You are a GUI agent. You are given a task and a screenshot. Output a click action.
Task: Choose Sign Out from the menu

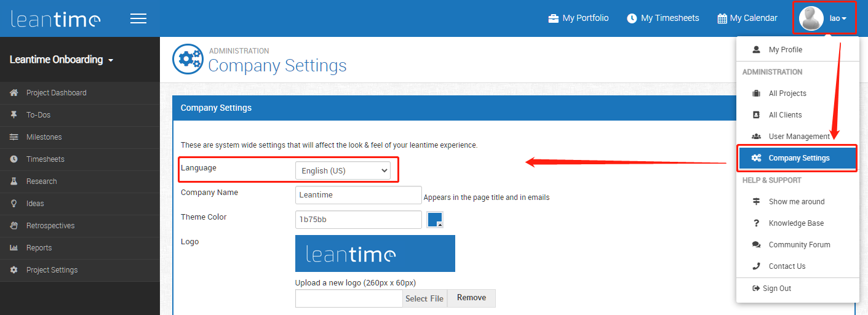coord(776,289)
